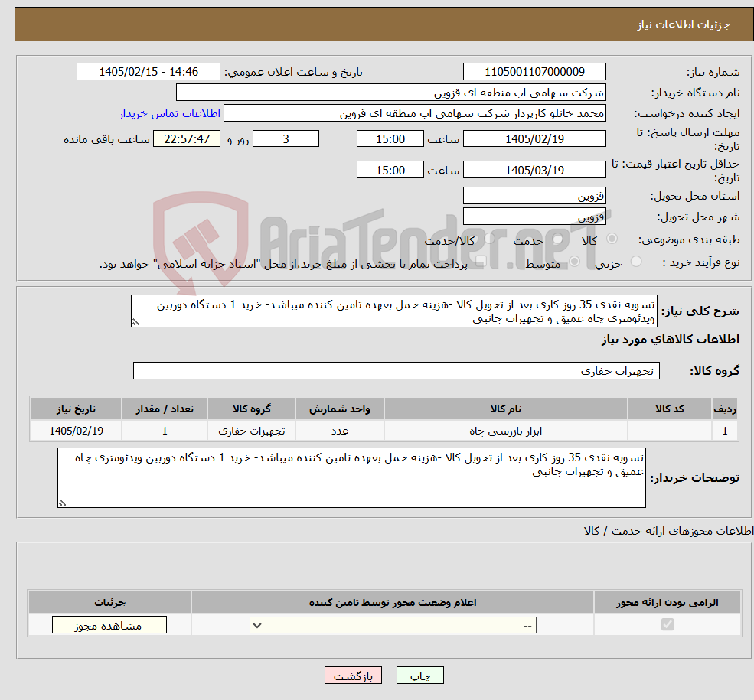The height and width of the screenshot is (700, 754).
Task: Click the توضیحات خریدار textarea
Action: tap(351, 477)
